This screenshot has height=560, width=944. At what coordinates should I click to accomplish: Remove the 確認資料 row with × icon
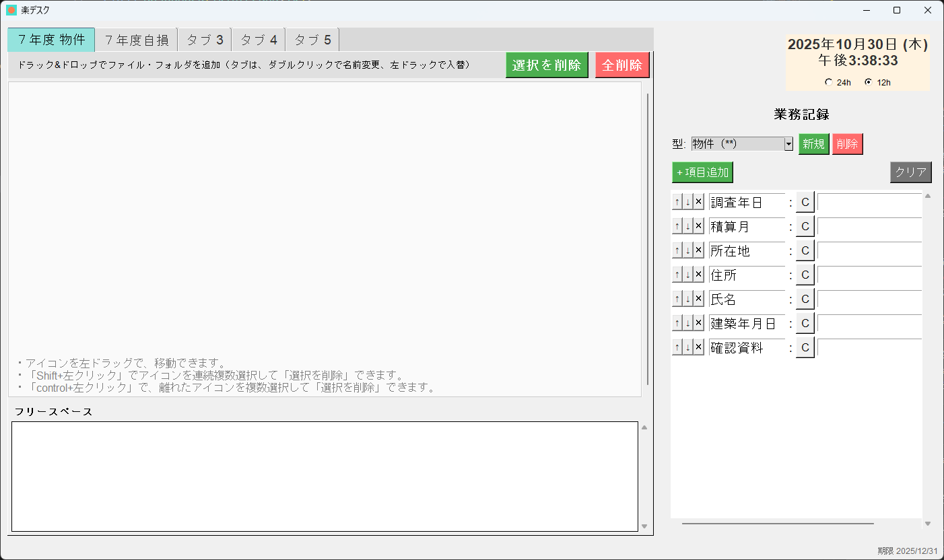[698, 347]
